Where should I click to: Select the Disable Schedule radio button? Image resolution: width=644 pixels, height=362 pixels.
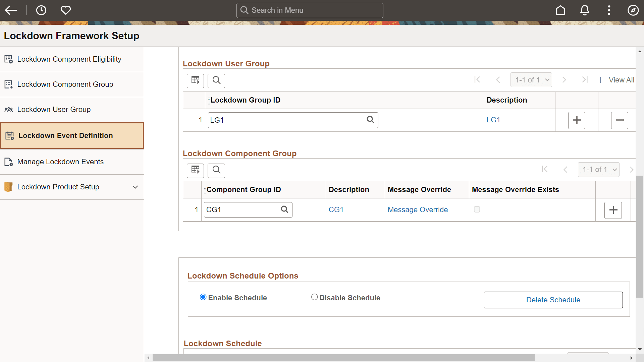pos(314,297)
